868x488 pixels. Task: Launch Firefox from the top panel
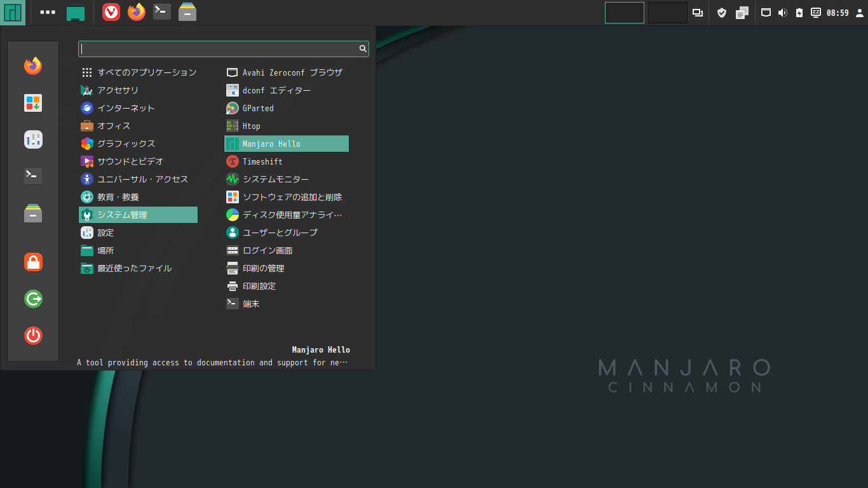(137, 12)
